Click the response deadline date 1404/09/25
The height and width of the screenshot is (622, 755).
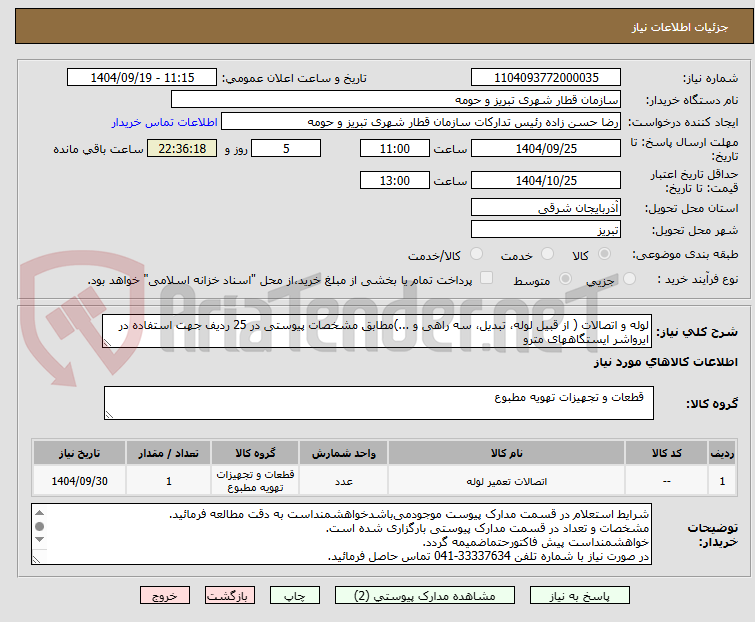(546, 148)
